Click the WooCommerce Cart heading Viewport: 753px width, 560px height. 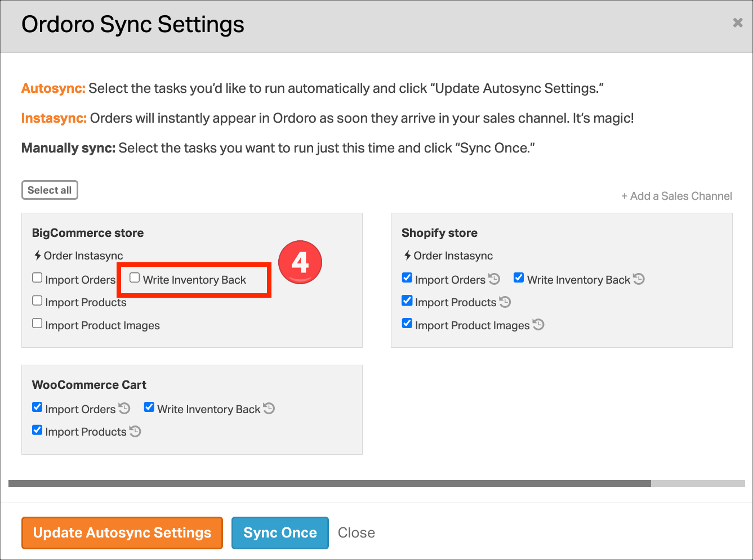[89, 385]
